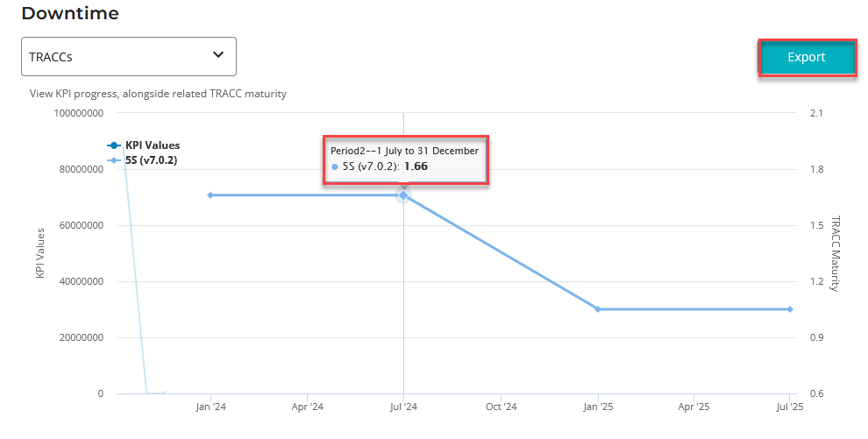Screen dimensions: 868x439
Task: Click the Export button
Action: [806, 58]
